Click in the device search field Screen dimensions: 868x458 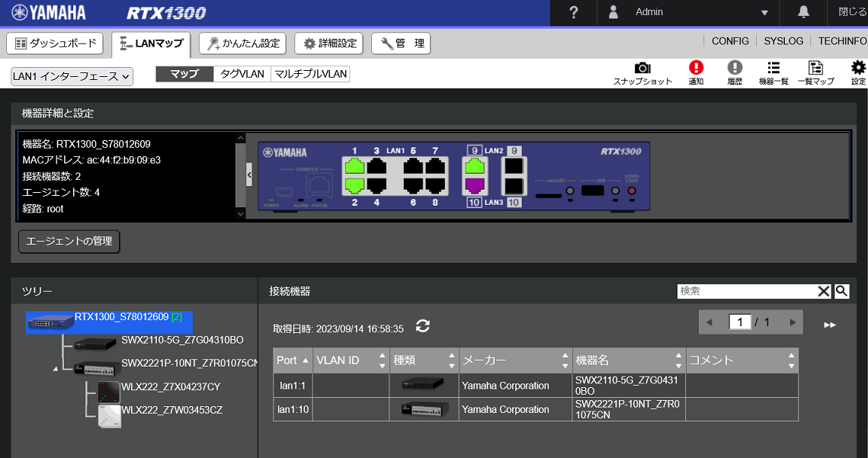click(746, 291)
